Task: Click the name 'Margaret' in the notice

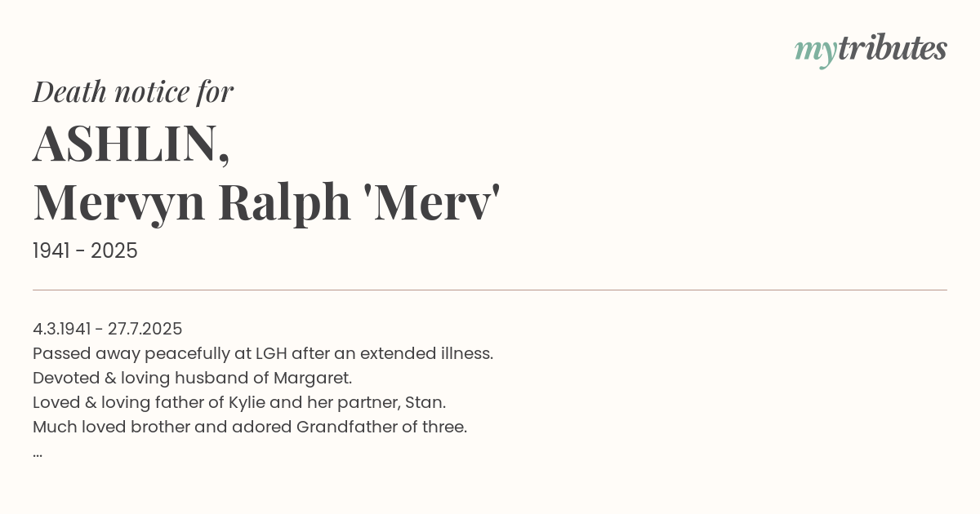Action: click(312, 378)
